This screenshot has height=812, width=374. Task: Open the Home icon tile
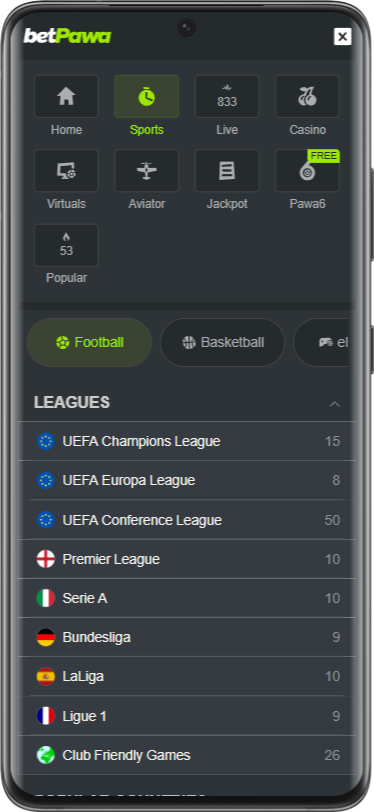66,96
